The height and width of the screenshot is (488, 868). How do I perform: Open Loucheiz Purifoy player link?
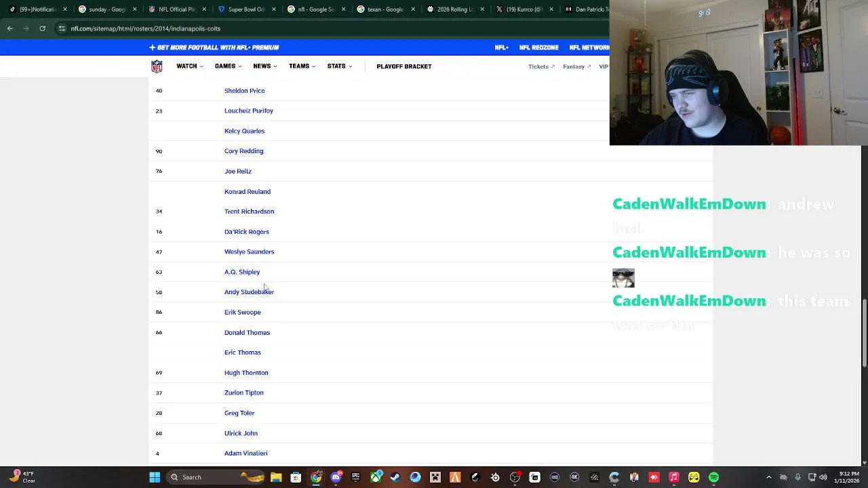tap(249, 110)
